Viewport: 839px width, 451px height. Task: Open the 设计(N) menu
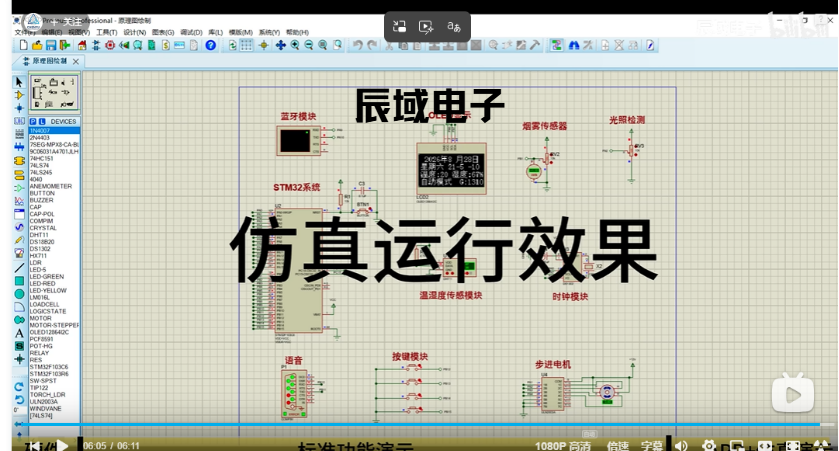[134, 32]
